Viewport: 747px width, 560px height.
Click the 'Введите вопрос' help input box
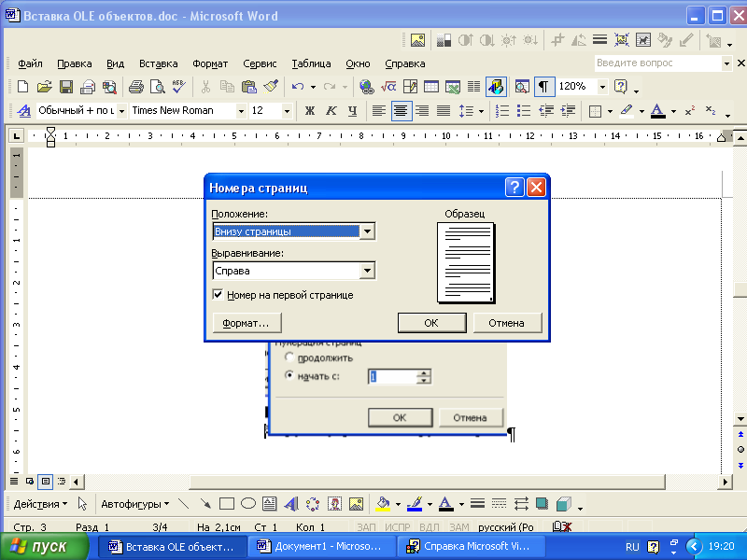[x=658, y=63]
